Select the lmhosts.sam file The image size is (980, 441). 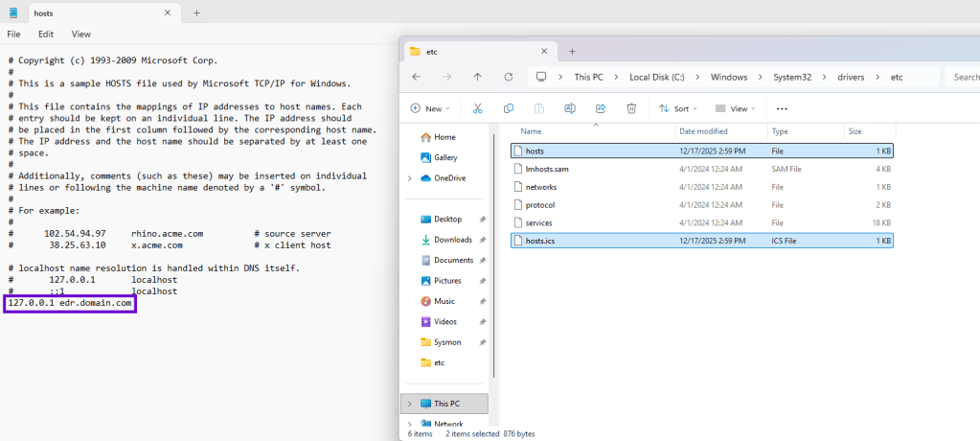[548, 169]
